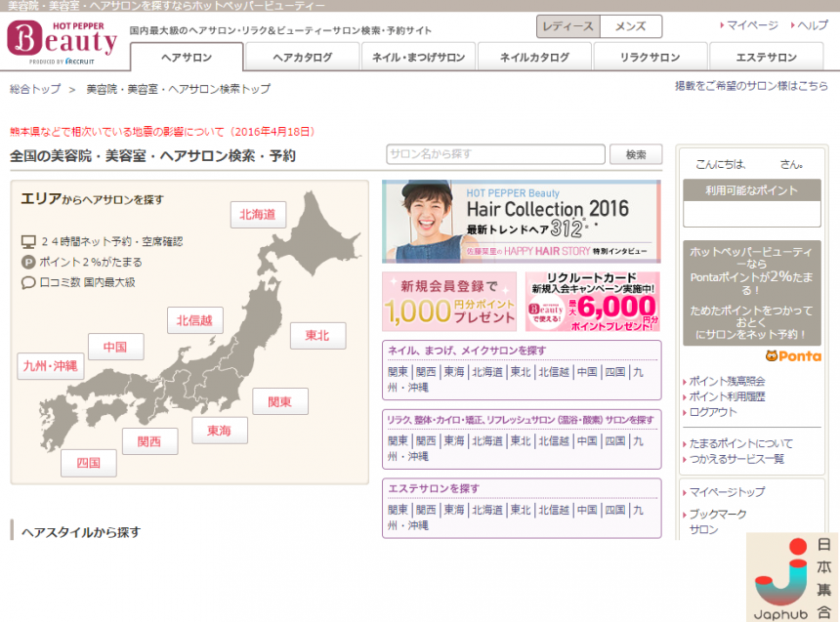
Task: Click 四国 under エステサロンを探す
Action: (x=615, y=510)
